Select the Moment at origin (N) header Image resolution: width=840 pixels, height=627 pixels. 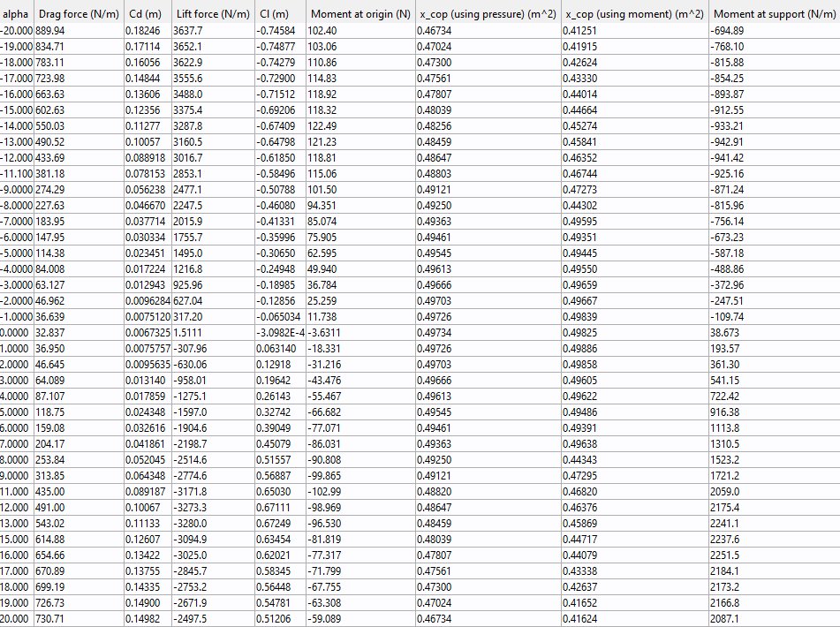tap(360, 14)
